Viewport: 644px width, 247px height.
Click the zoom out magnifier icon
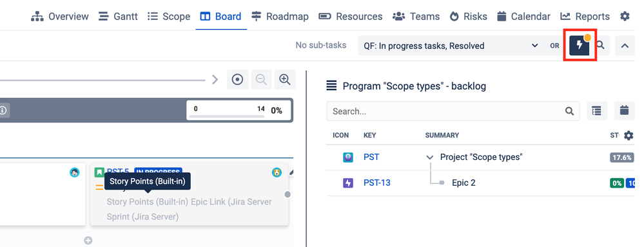261,79
